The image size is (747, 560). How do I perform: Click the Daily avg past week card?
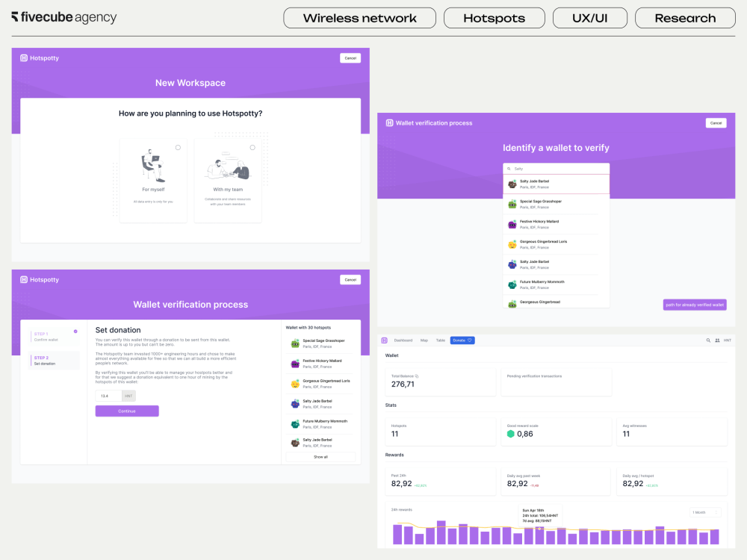(x=556, y=482)
